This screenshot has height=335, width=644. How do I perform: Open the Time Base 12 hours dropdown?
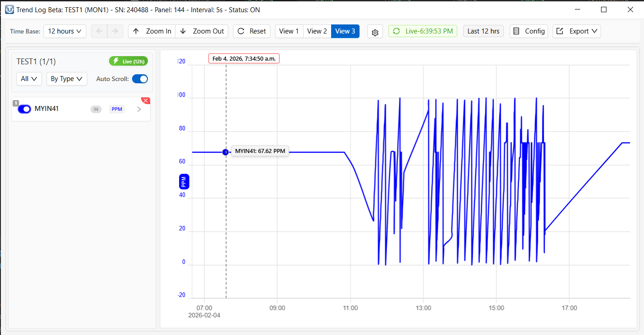click(65, 31)
